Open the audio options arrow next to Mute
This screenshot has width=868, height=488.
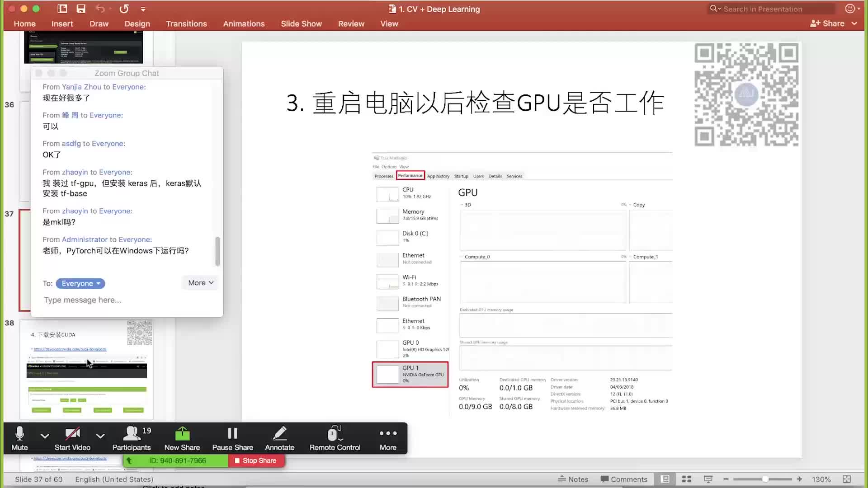pyautogui.click(x=44, y=436)
